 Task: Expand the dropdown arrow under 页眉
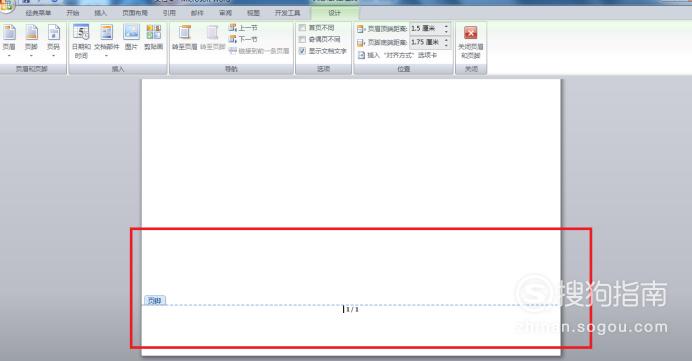pos(9,56)
